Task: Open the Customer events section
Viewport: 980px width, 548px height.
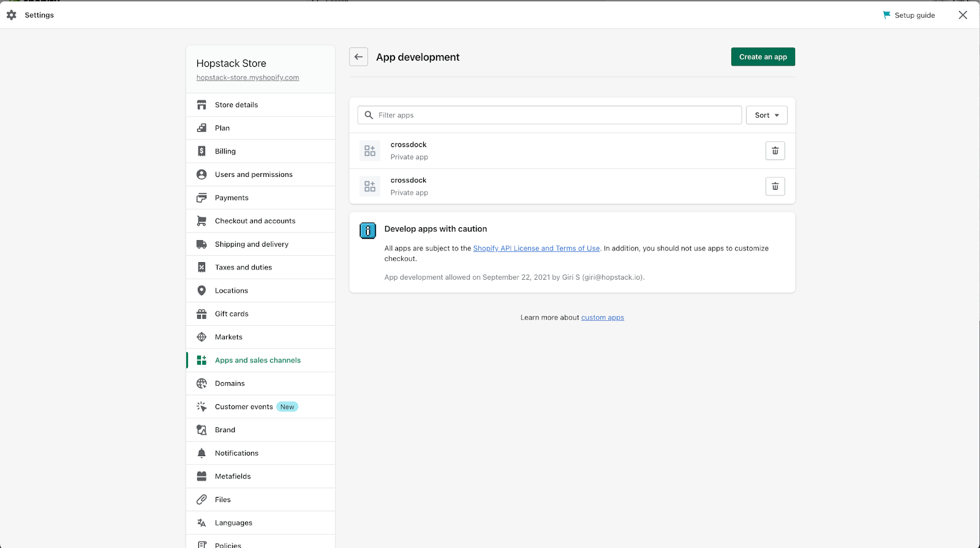Action: (x=244, y=407)
